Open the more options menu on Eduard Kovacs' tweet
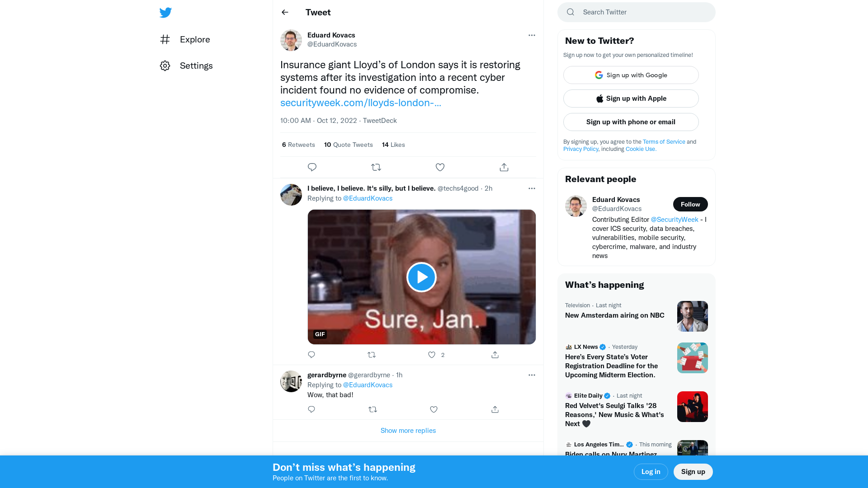 click(532, 35)
